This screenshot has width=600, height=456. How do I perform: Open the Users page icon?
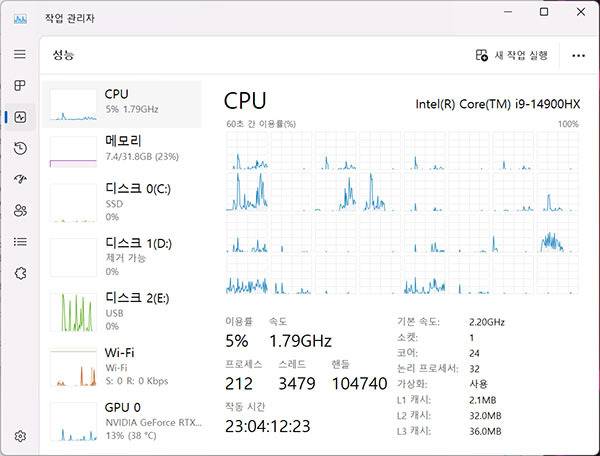click(x=20, y=210)
